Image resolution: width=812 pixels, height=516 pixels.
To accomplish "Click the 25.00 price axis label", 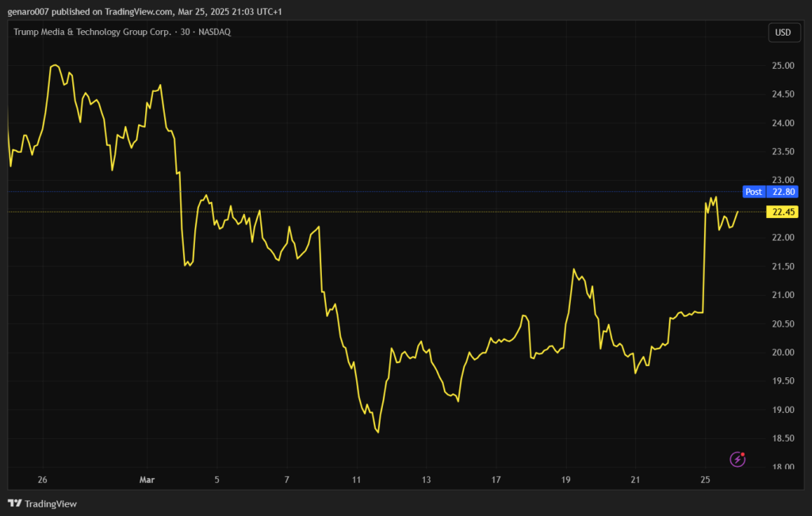I will pos(783,66).
